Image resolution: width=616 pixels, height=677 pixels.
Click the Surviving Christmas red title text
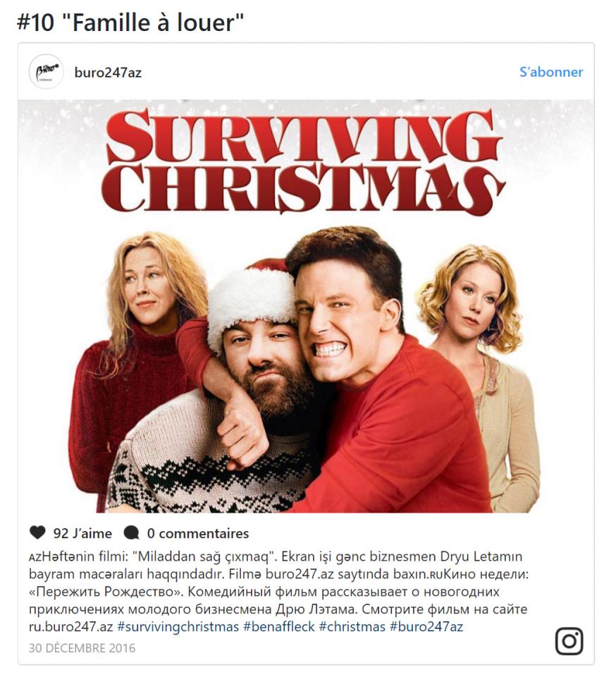[x=303, y=162]
